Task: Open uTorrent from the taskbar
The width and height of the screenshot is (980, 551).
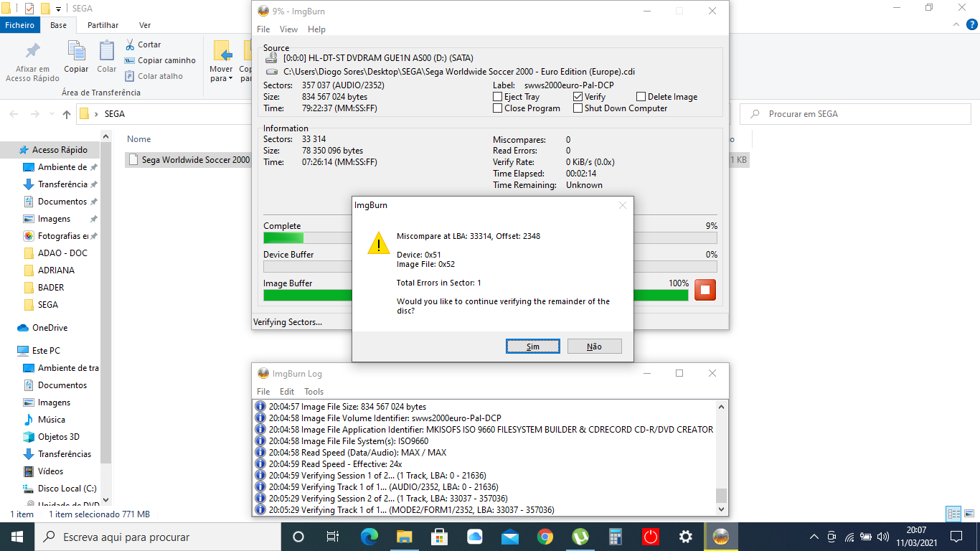Action: (x=580, y=537)
